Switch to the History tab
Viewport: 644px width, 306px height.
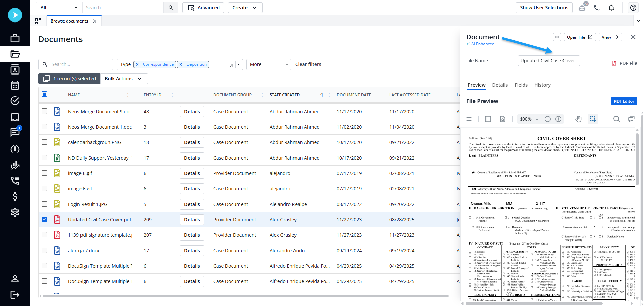point(542,85)
